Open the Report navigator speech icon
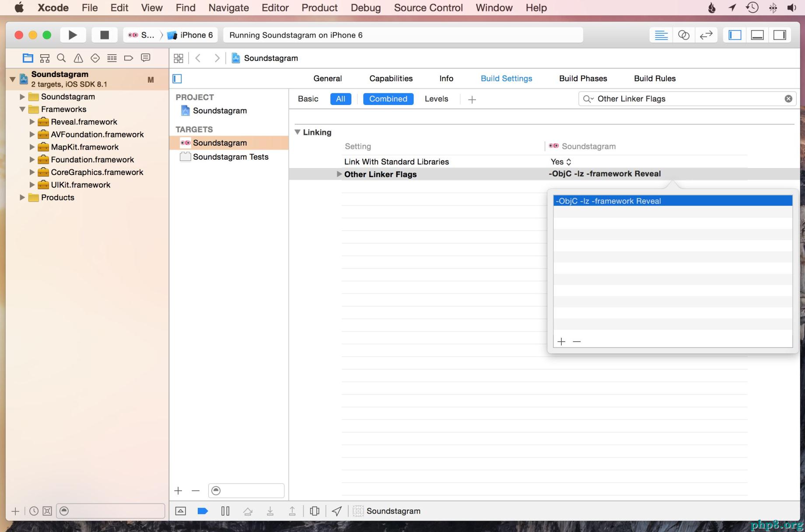 (x=146, y=58)
